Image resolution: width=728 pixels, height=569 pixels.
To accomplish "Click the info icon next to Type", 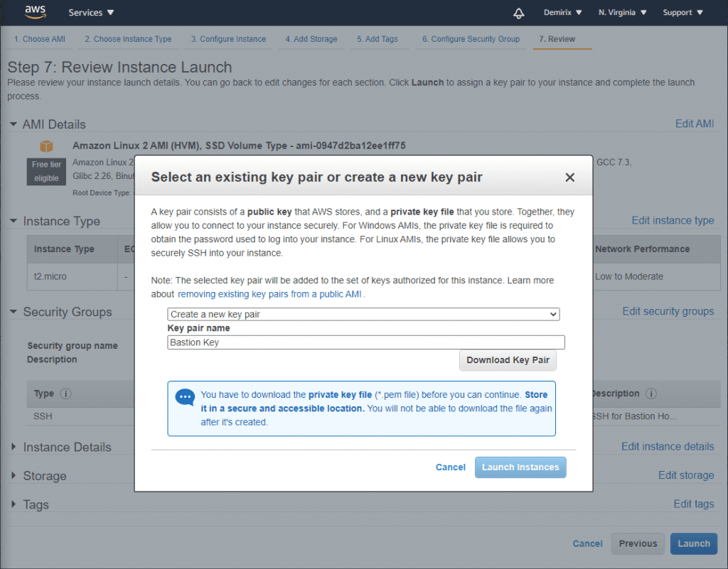I will pyautogui.click(x=66, y=394).
